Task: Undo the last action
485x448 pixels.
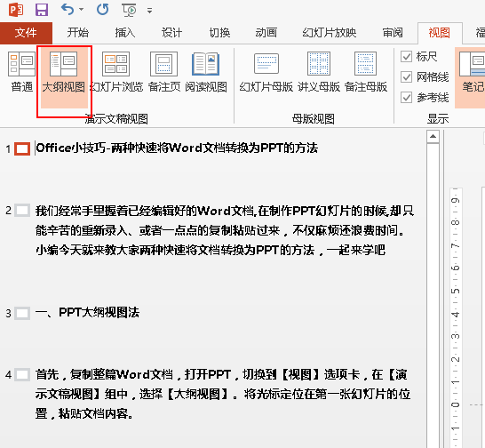Action: [x=68, y=10]
